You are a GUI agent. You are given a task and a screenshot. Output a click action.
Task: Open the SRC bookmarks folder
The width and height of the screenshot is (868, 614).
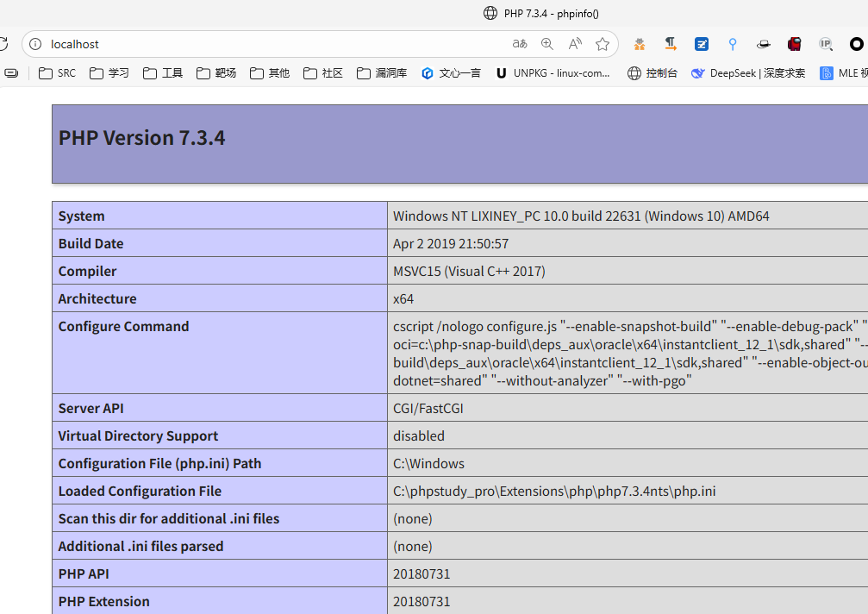click(x=58, y=73)
